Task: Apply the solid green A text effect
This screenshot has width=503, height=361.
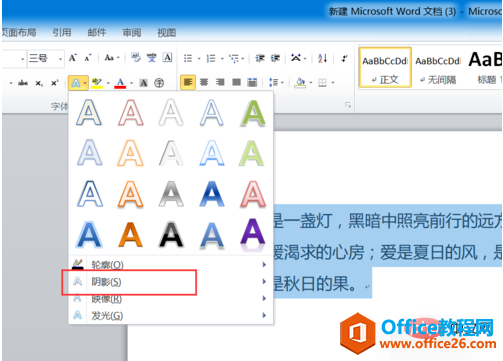Action: point(253,113)
